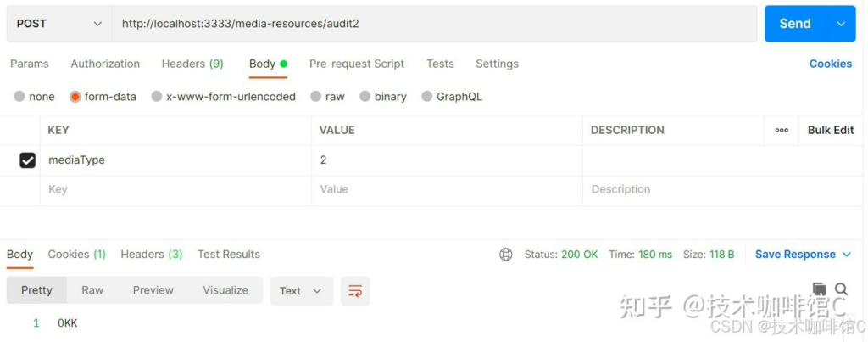Image resolution: width=868 pixels, height=342 pixels.
Task: Expand the Save Response dropdown
Action: [846, 255]
